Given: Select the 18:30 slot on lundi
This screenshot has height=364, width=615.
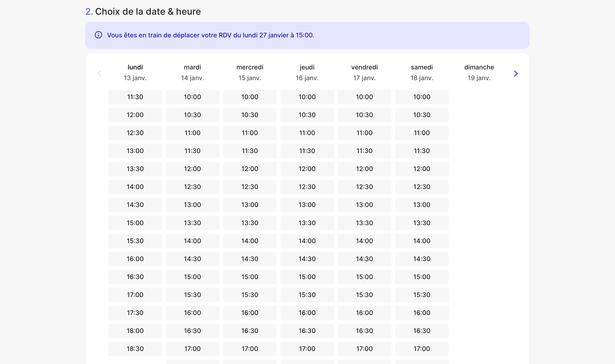Looking at the screenshot, I should click(135, 349).
